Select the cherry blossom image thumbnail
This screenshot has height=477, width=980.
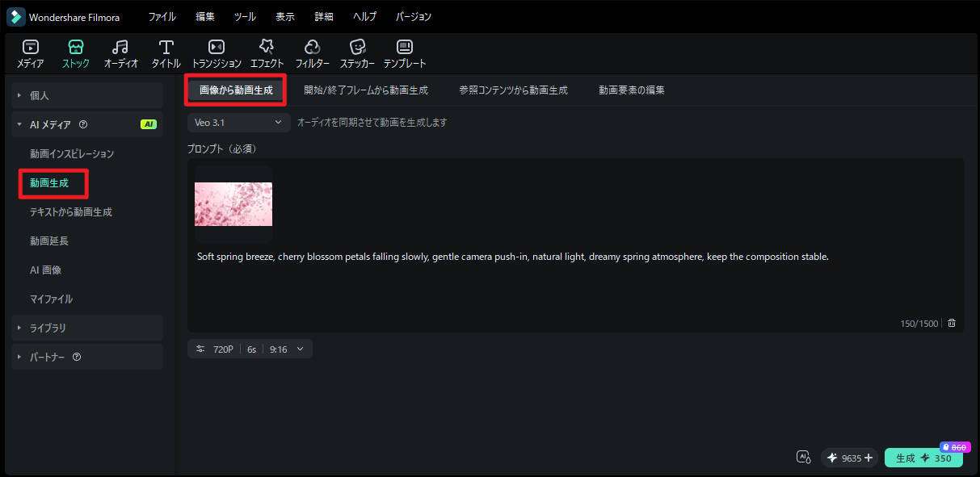pos(233,204)
